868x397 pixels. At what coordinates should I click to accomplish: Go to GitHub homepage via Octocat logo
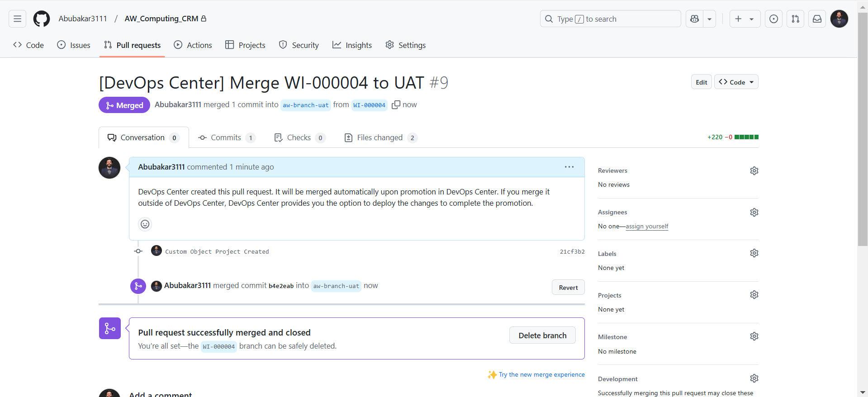tap(42, 19)
